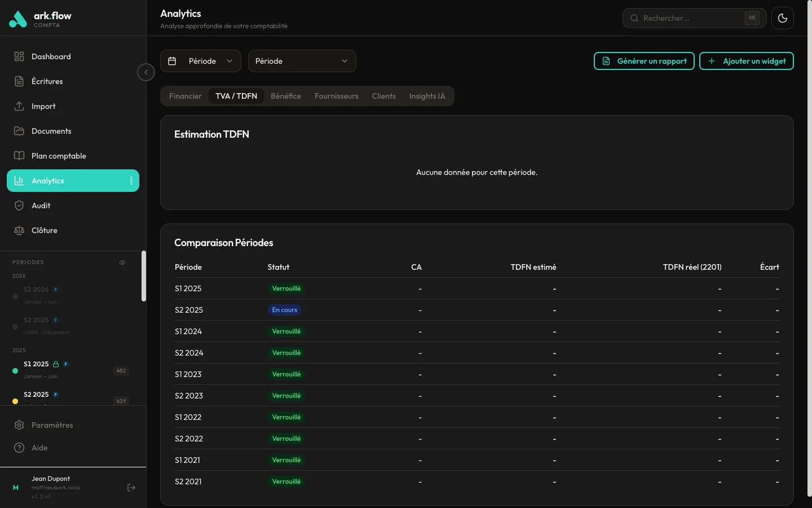Open the Import page

(x=43, y=106)
